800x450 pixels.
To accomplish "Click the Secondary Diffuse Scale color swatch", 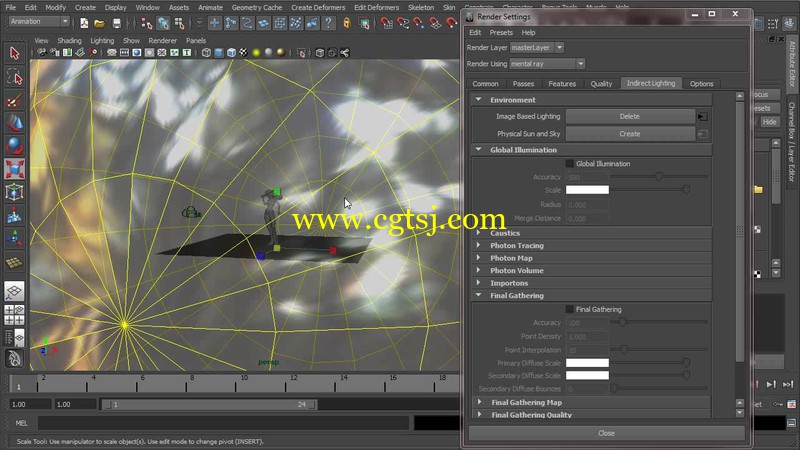I will click(587, 376).
